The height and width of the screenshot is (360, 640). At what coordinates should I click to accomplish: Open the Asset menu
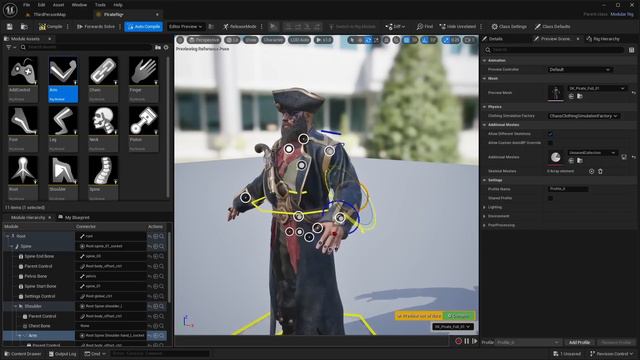58,5
